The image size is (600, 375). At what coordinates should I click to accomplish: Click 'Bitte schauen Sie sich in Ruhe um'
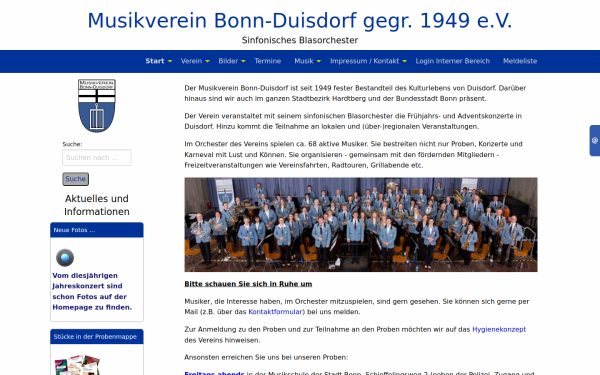pos(248,284)
